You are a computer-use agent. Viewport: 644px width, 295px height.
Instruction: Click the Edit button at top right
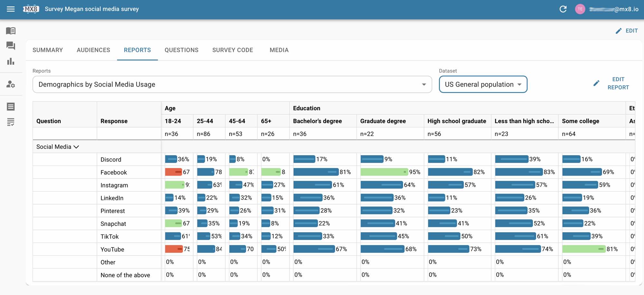point(627,31)
